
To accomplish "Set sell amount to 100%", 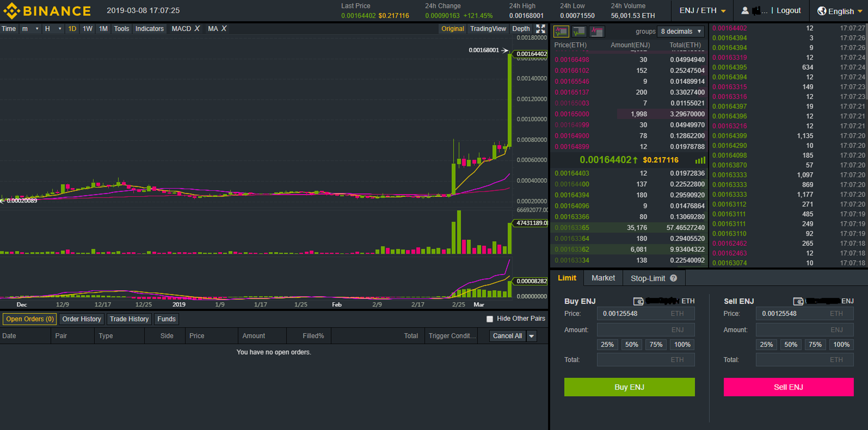I will pos(841,345).
